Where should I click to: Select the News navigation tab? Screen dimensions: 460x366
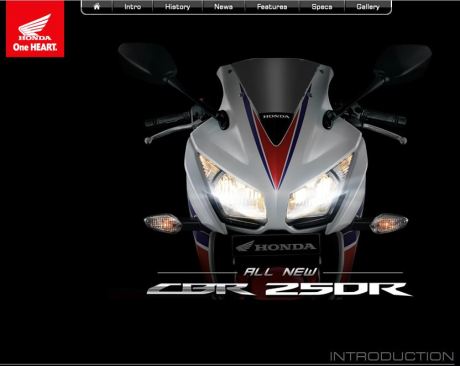tap(223, 7)
